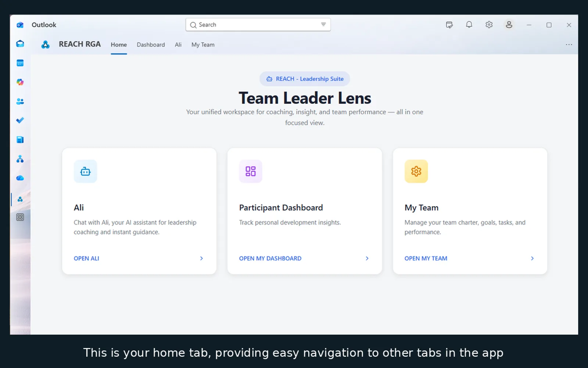Open Mail in Outlook sidebar

coord(20,44)
